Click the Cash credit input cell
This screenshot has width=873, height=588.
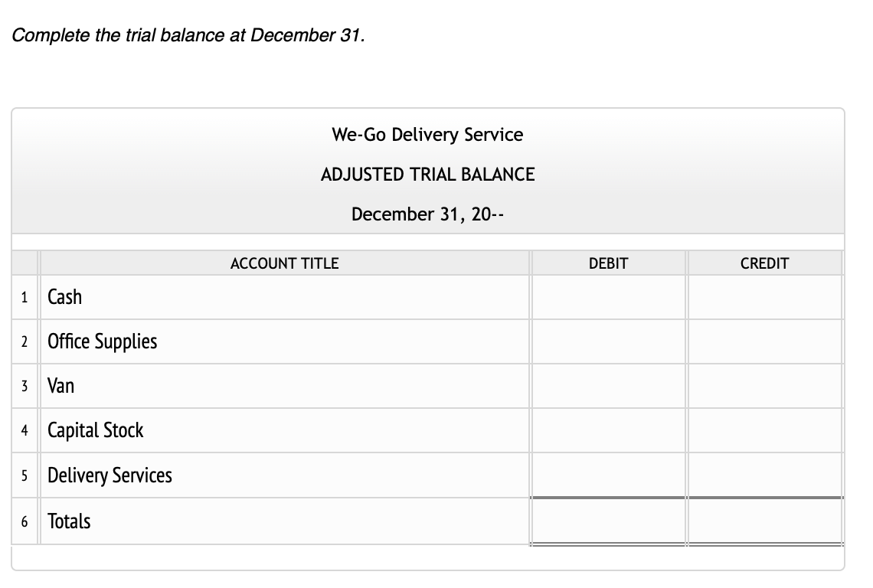tap(764, 297)
